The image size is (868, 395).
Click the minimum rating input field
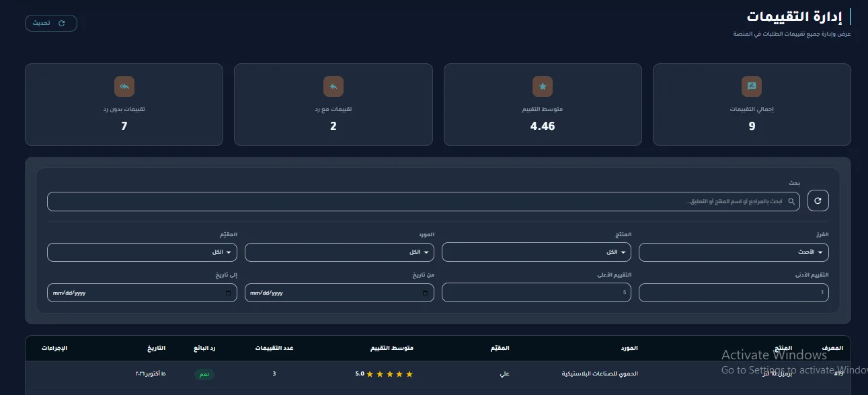(x=734, y=293)
